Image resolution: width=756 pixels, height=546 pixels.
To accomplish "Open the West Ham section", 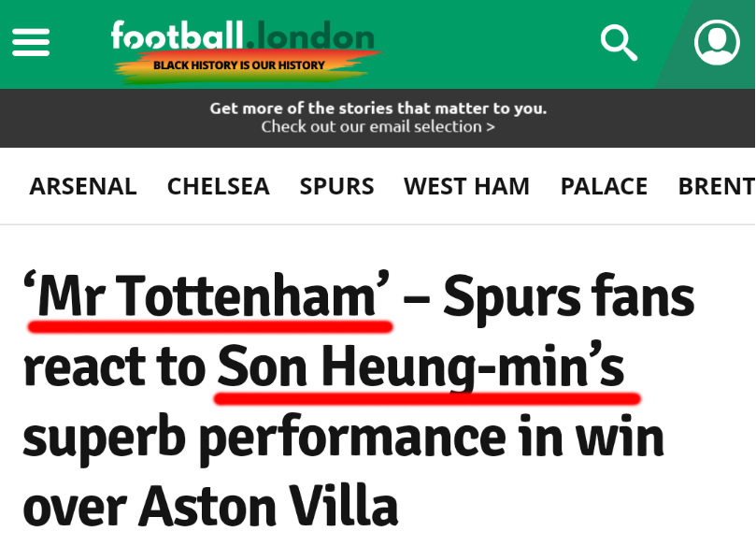I will (x=466, y=186).
